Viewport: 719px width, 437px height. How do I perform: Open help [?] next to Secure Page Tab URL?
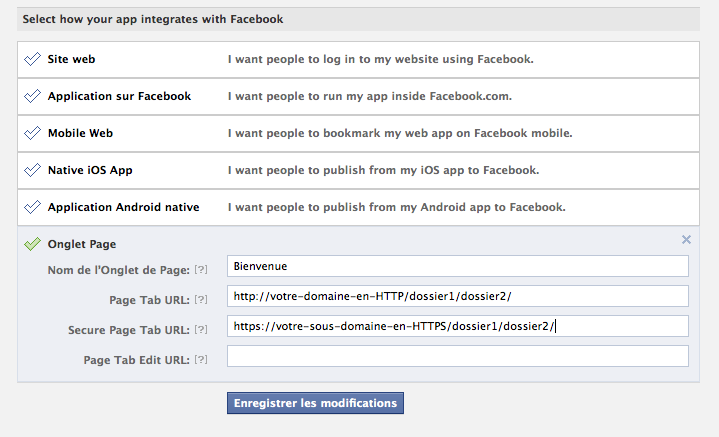pos(201,330)
